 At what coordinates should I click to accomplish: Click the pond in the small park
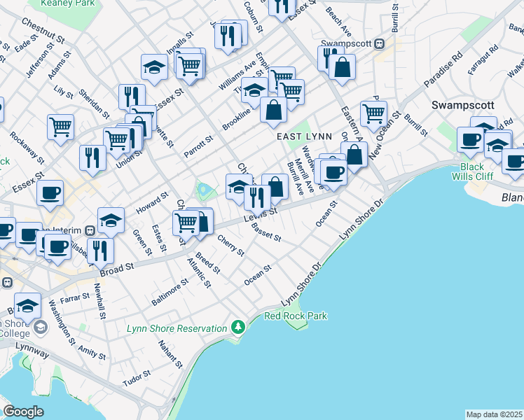[204, 190]
